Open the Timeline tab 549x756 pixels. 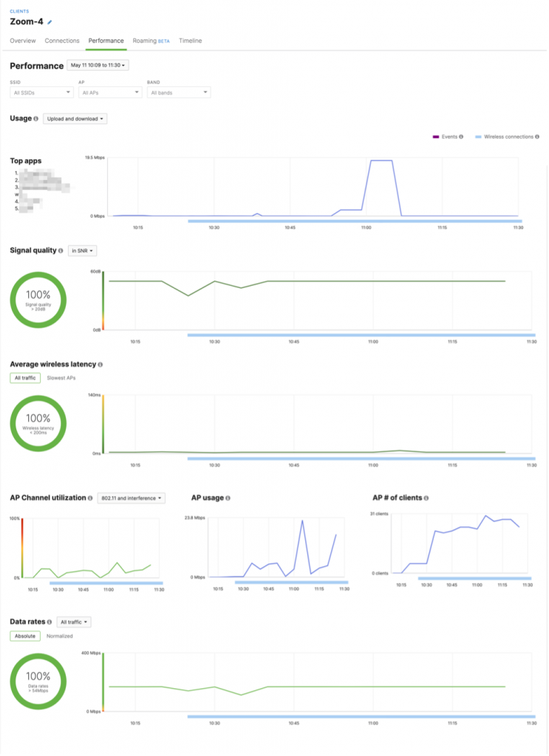pos(190,41)
